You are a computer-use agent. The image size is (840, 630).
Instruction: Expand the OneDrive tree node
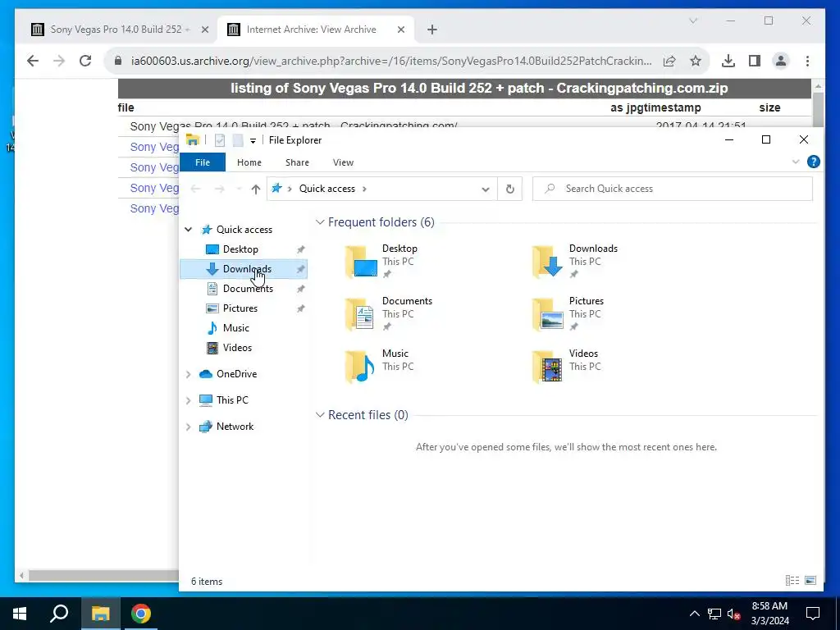tap(189, 374)
